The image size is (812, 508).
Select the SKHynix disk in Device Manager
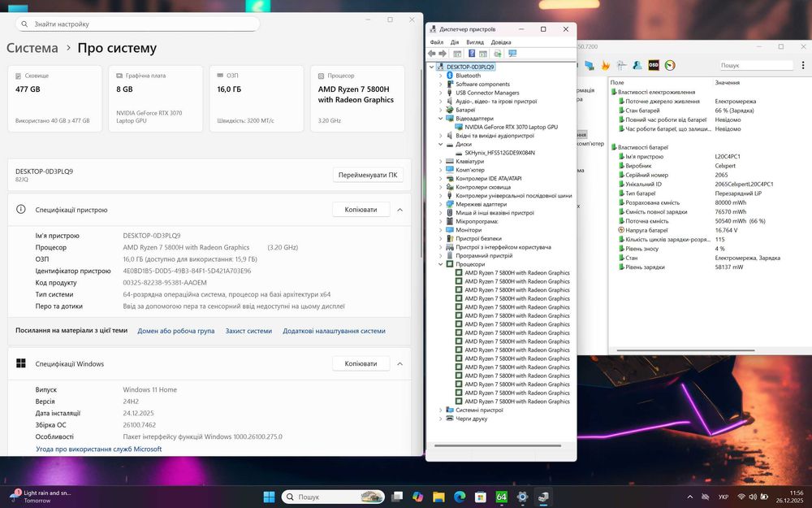click(499, 153)
